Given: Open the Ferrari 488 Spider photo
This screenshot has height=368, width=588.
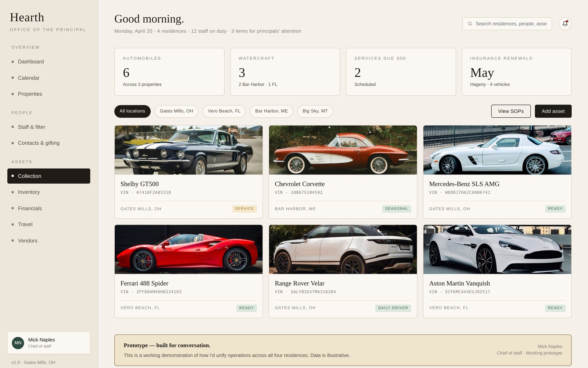Looking at the screenshot, I should (189, 250).
